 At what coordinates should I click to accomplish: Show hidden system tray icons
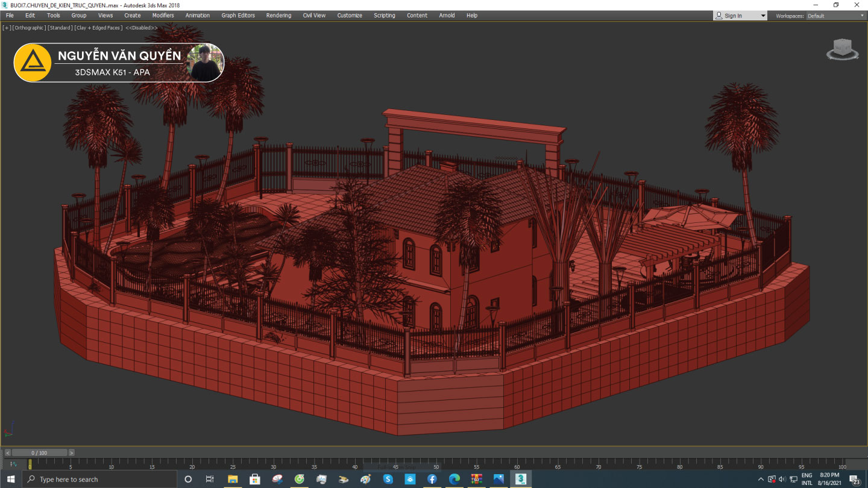pos(761,479)
